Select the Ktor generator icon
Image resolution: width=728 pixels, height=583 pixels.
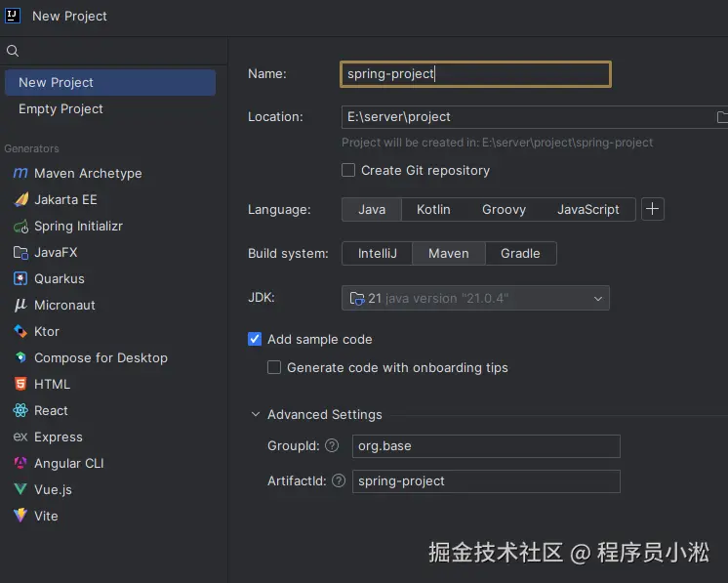20,331
